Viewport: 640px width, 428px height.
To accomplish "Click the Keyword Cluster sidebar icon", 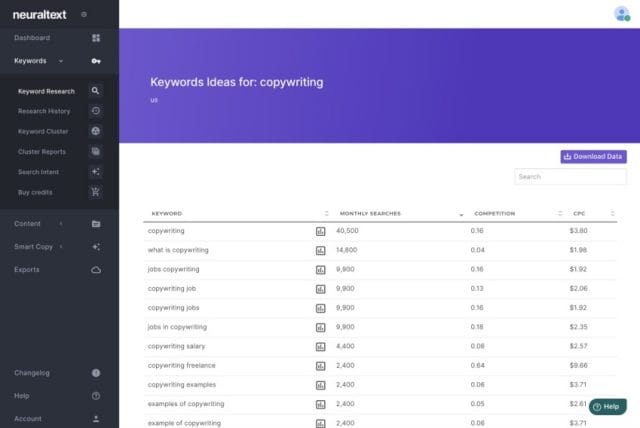I will coord(96,131).
